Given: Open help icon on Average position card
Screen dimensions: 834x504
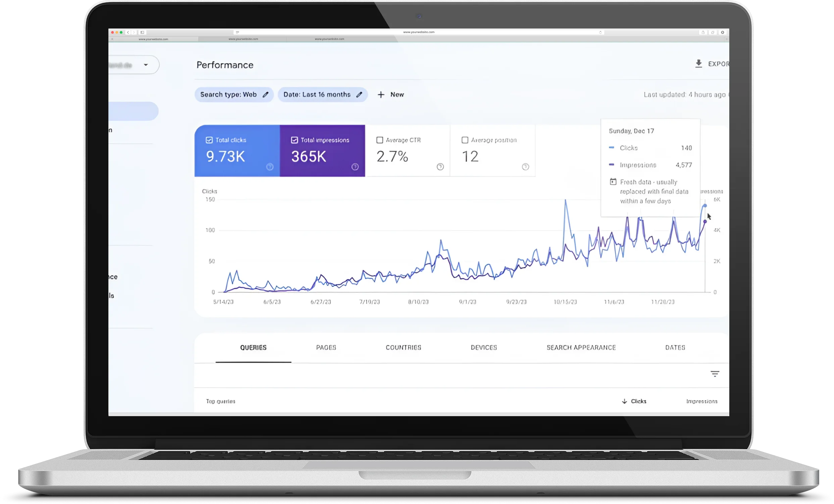Looking at the screenshot, I should pyautogui.click(x=525, y=167).
